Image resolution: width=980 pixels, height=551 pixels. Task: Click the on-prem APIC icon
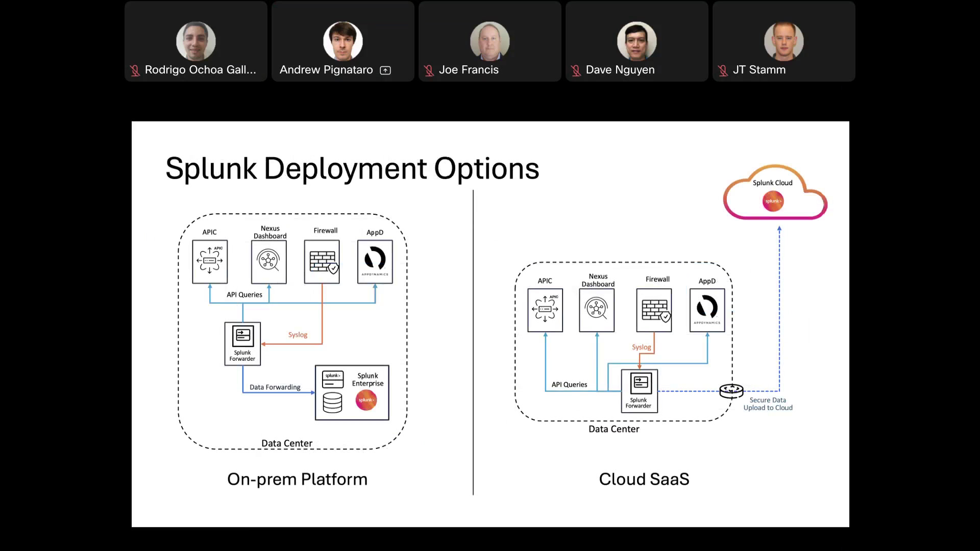click(210, 262)
